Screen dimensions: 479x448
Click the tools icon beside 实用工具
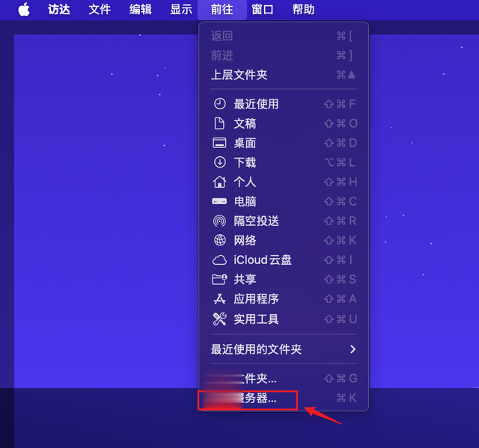coord(219,319)
